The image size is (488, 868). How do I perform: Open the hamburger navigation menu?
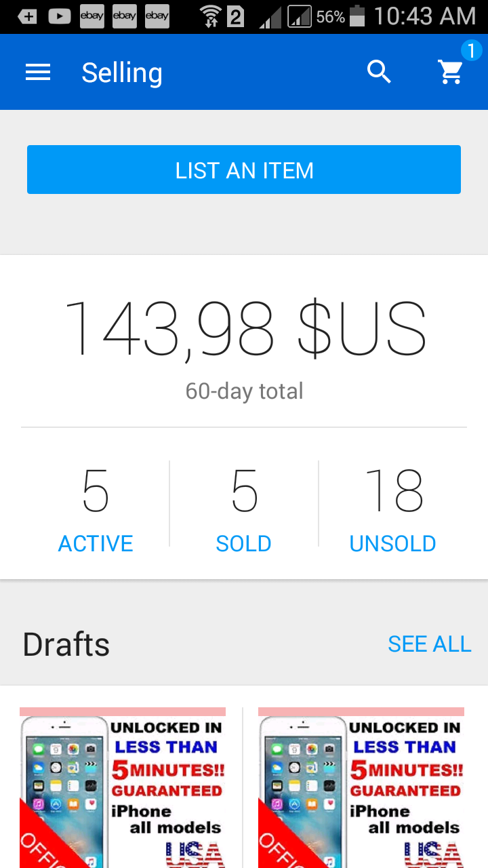coord(38,73)
